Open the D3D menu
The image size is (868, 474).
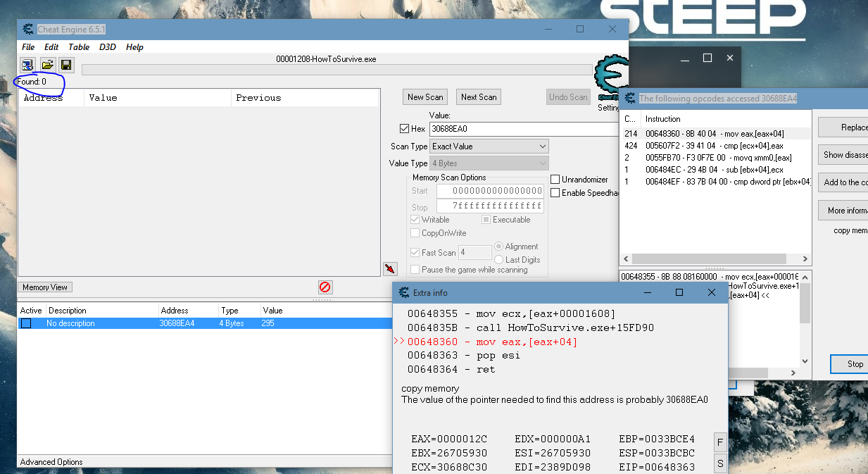tap(108, 47)
